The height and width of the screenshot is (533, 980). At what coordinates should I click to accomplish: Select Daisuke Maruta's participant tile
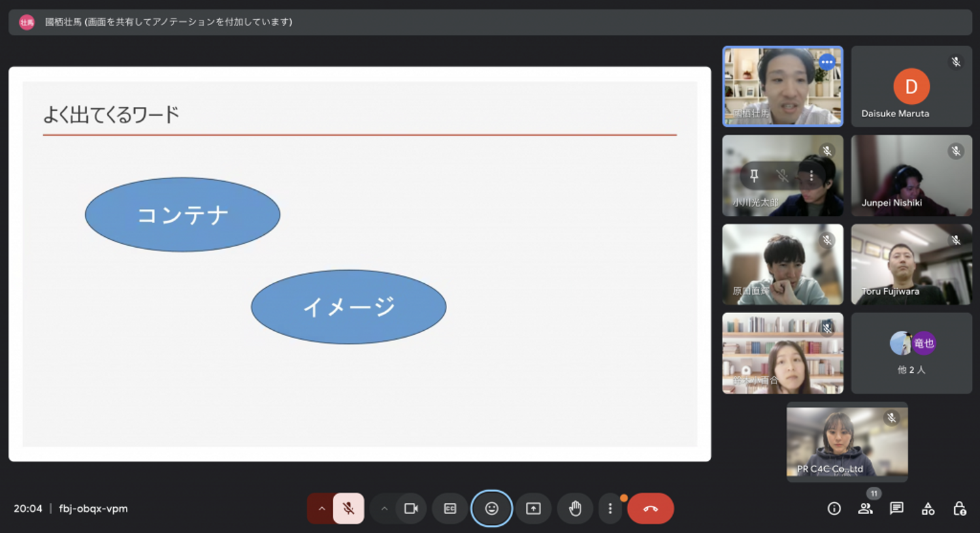(911, 86)
